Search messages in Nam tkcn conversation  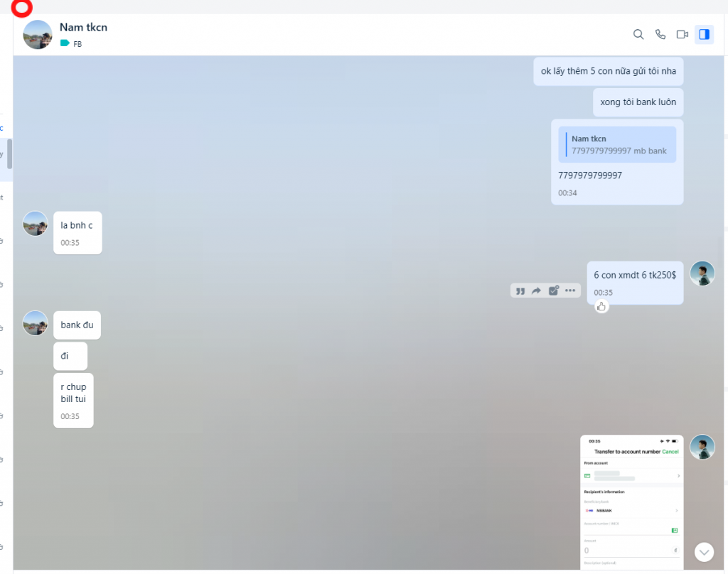(x=638, y=34)
